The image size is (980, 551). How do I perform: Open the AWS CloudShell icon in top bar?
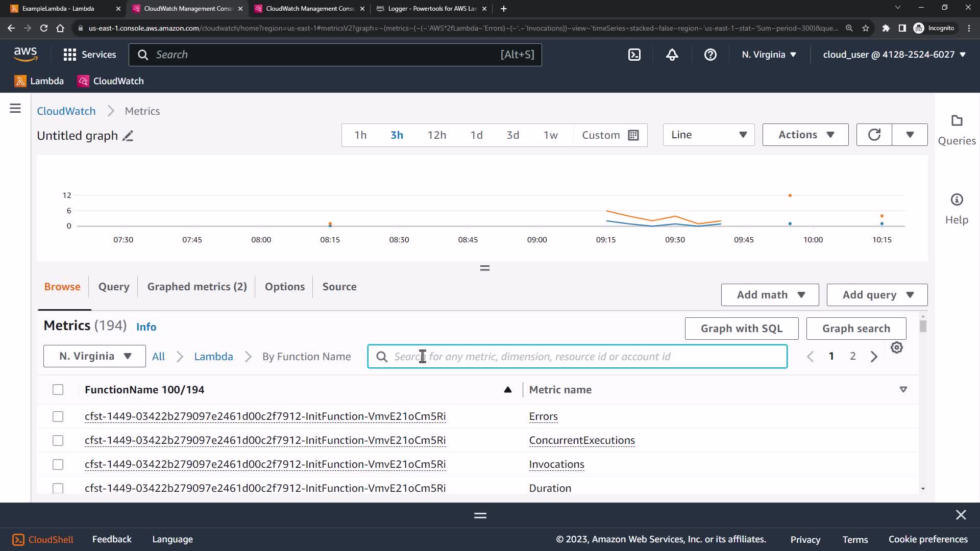[x=634, y=55]
